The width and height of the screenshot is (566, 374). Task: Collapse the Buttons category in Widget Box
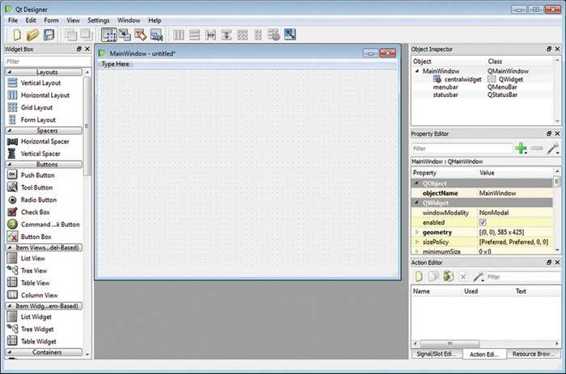[9, 165]
